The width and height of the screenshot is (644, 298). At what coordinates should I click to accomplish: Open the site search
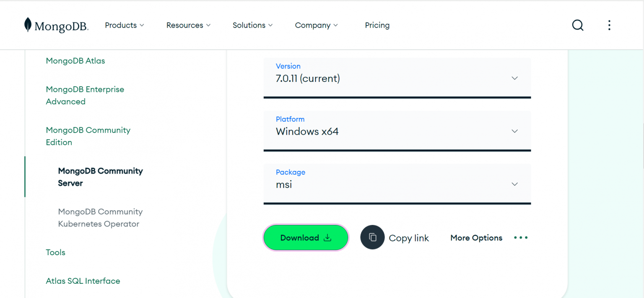tap(578, 25)
